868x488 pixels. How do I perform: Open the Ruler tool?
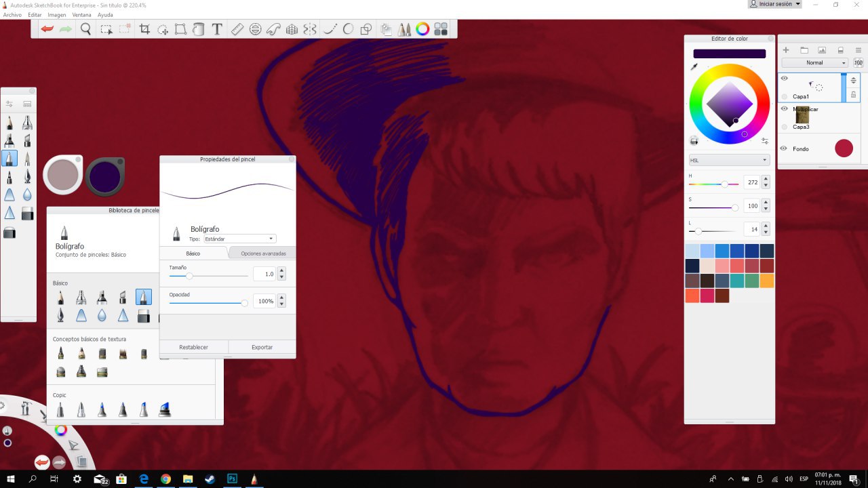point(237,29)
